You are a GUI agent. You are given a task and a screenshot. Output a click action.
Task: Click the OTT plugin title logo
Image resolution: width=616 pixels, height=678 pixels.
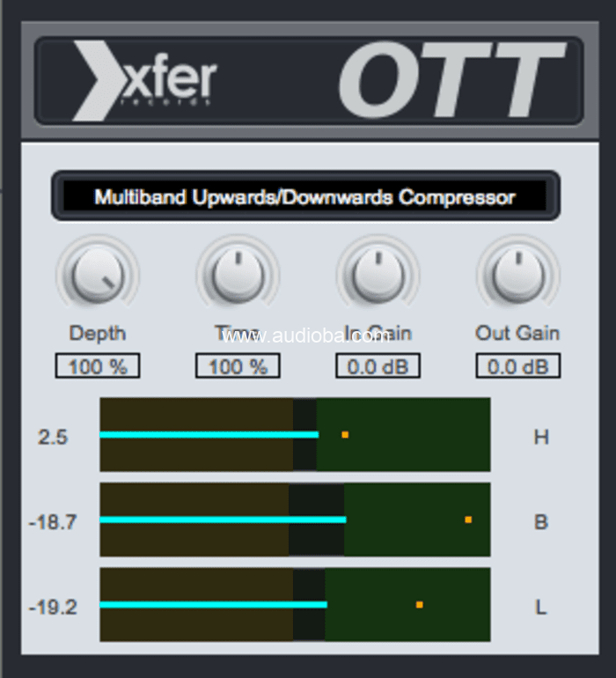451,80
